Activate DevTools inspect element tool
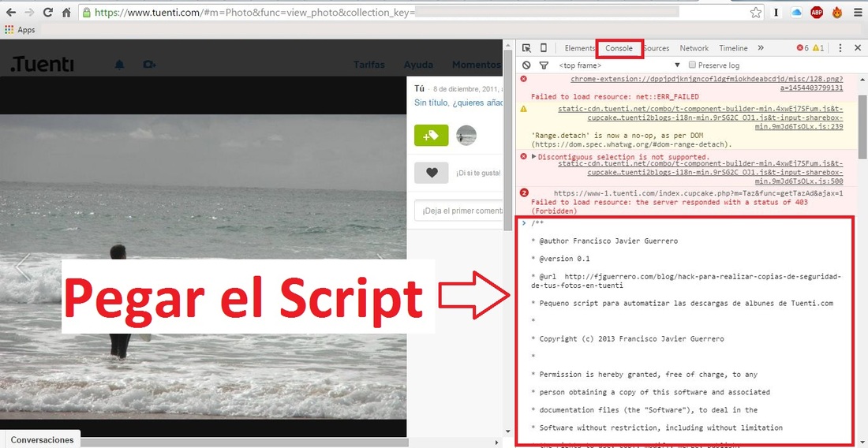This screenshot has width=868, height=448. (x=526, y=48)
